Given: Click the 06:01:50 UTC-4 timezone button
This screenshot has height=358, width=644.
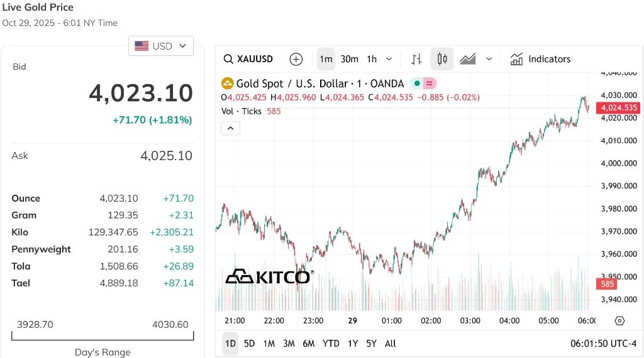Looking at the screenshot, I should tap(603, 344).
